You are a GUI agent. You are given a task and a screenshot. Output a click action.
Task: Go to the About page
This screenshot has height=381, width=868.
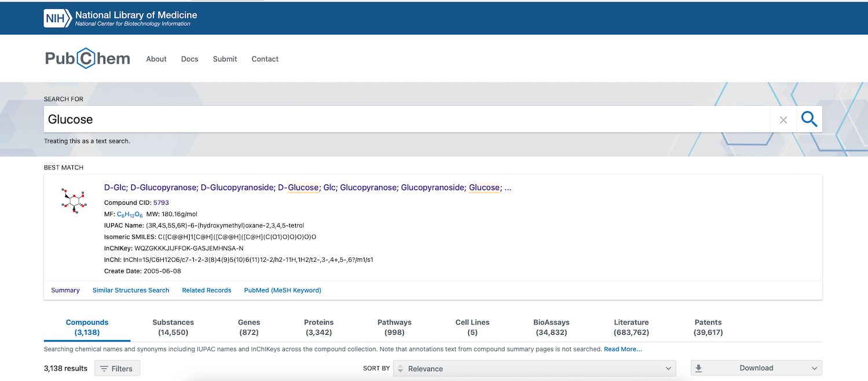coord(156,59)
